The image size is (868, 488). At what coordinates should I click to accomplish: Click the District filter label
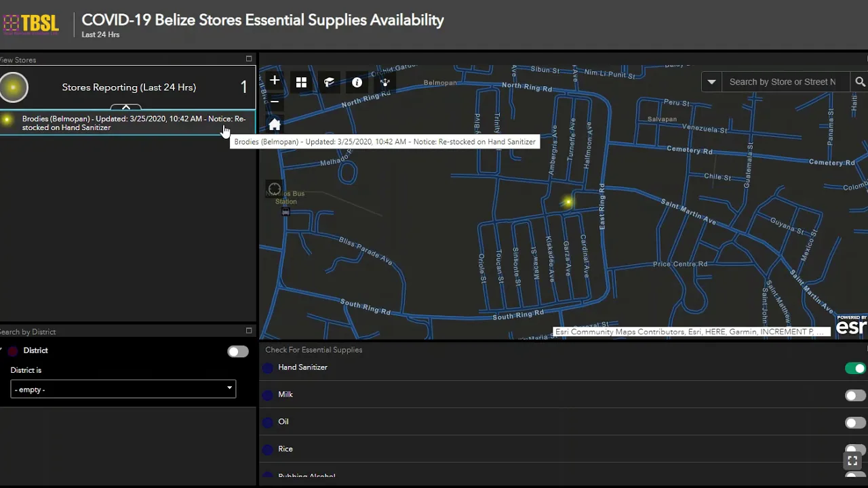tap(35, 350)
